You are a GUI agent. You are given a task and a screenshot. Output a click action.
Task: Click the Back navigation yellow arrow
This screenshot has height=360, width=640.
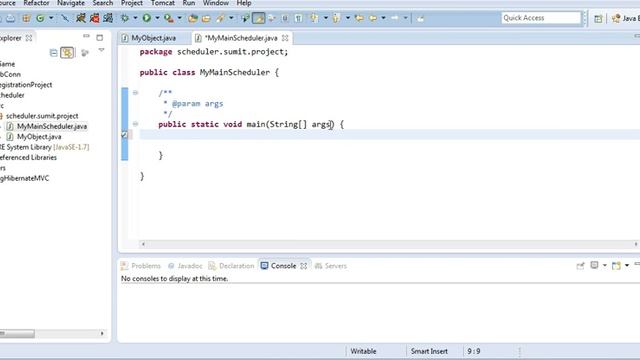click(x=373, y=18)
